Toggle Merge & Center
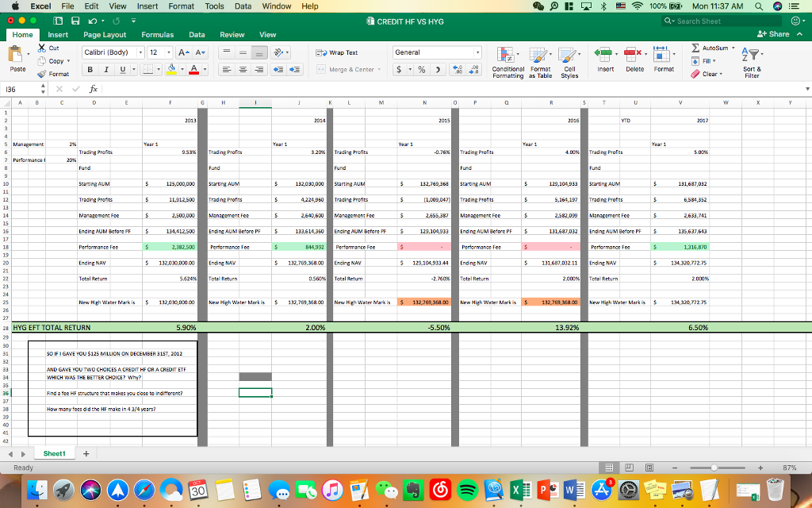This screenshot has height=508, width=812. 349,70
